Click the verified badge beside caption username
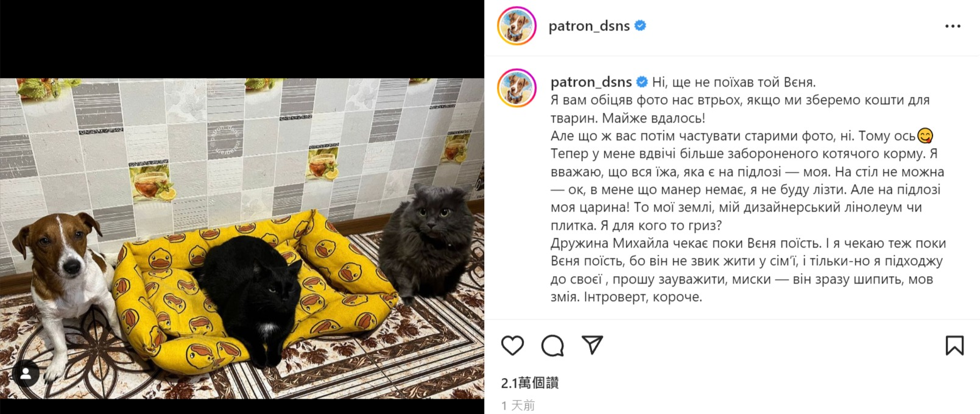This screenshot has height=414, width=980. pyautogui.click(x=642, y=82)
